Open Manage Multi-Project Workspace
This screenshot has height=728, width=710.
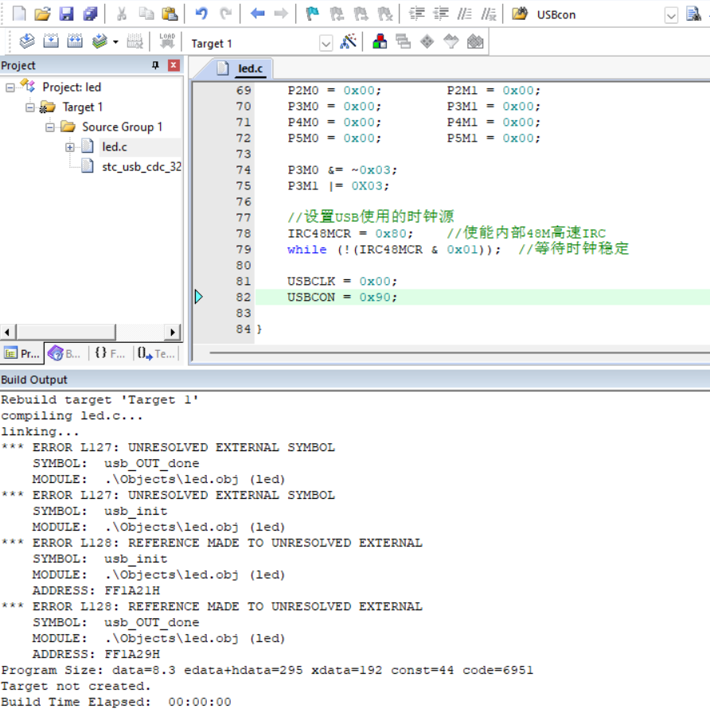tap(403, 42)
